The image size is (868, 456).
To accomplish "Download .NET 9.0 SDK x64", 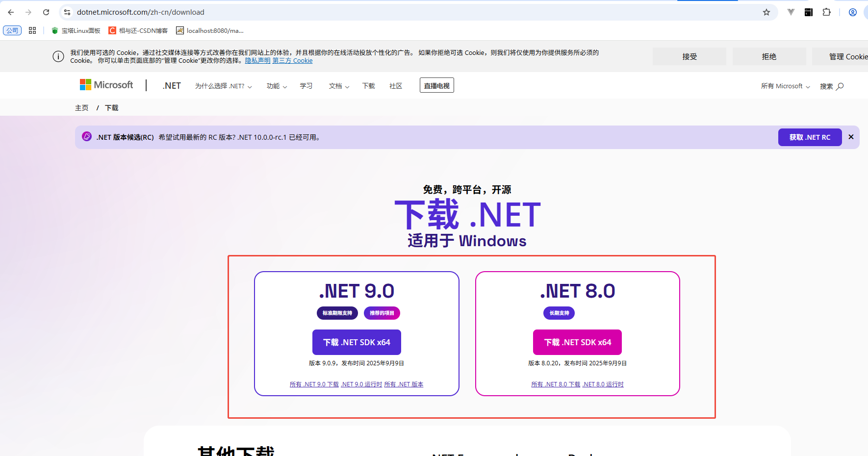I will point(357,342).
